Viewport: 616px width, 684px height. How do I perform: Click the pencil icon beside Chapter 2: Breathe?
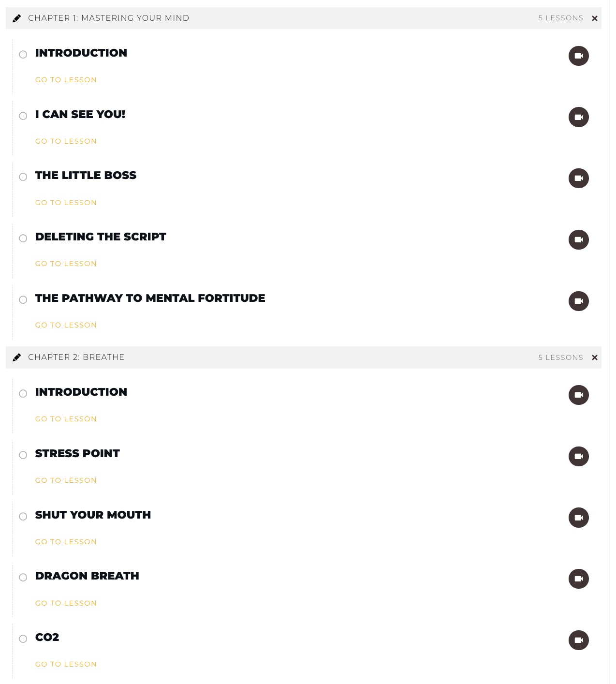(x=17, y=357)
